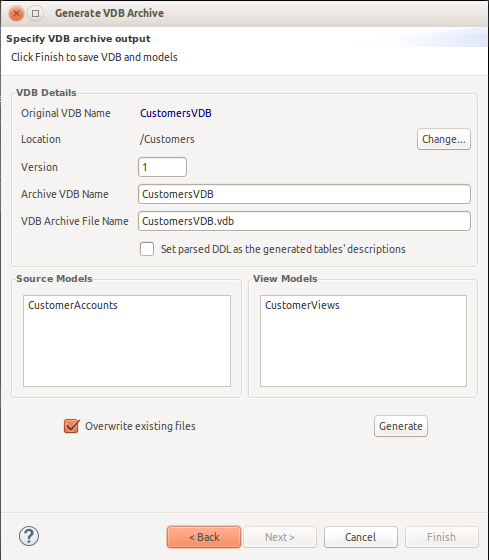Click into the Archive VDB Name field

coord(304,194)
